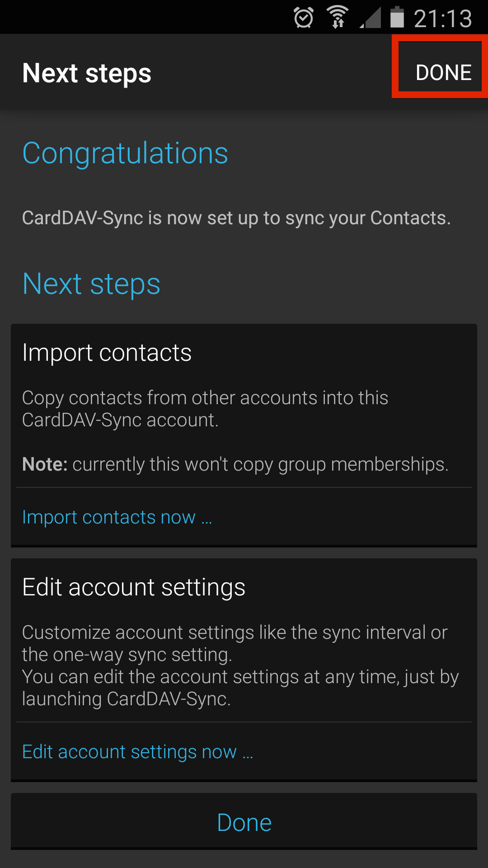Tap the blue Done button at the bottom
Screen dimensions: 488x868
click(244, 821)
